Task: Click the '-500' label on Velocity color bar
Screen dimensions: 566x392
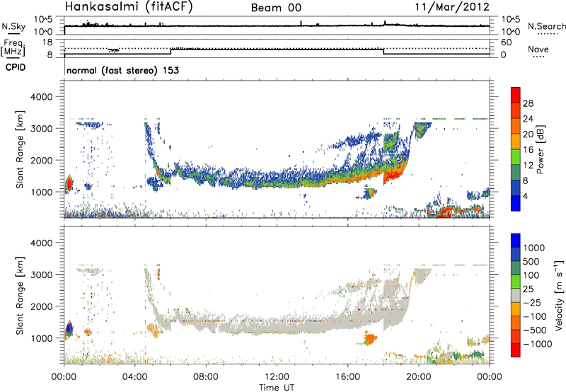Action: pos(534,330)
